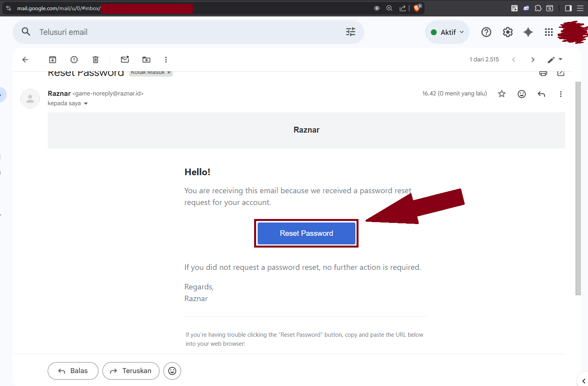This screenshot has height=386, width=588.
Task: Open the Google apps grid
Action: point(549,32)
